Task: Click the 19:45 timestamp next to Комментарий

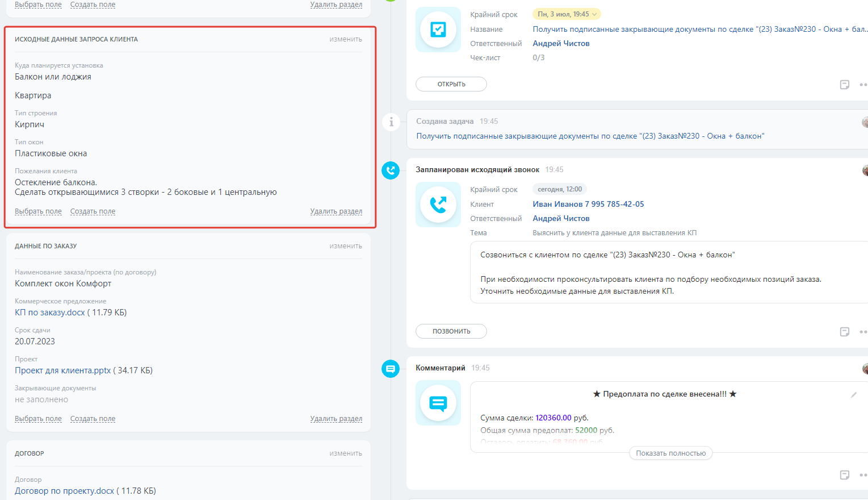Action: [480, 368]
